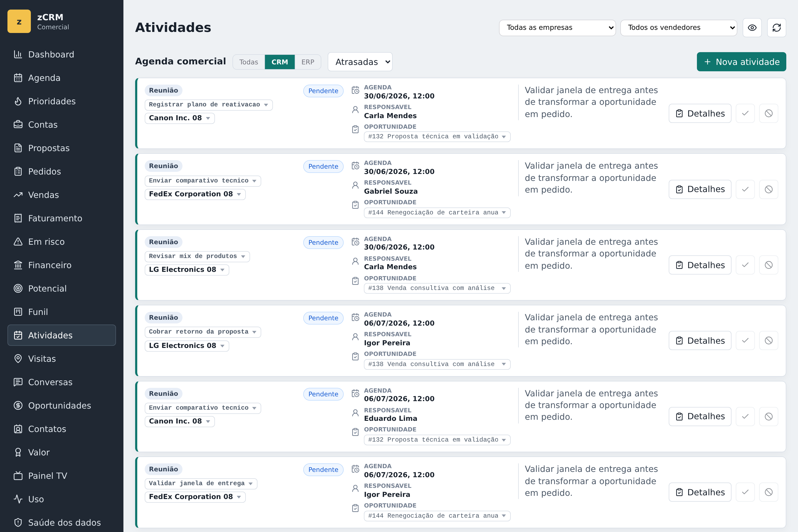The width and height of the screenshot is (798, 532).
Task: Open the Todos os vendedores dropdown
Action: pyautogui.click(x=679, y=27)
